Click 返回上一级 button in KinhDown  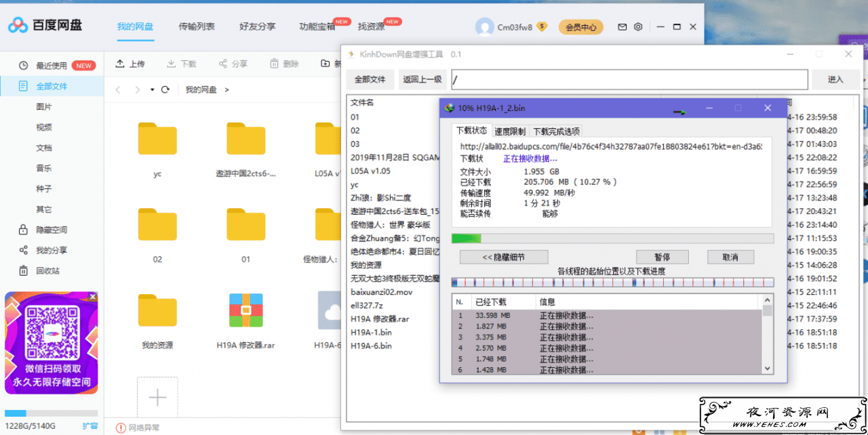(x=422, y=79)
